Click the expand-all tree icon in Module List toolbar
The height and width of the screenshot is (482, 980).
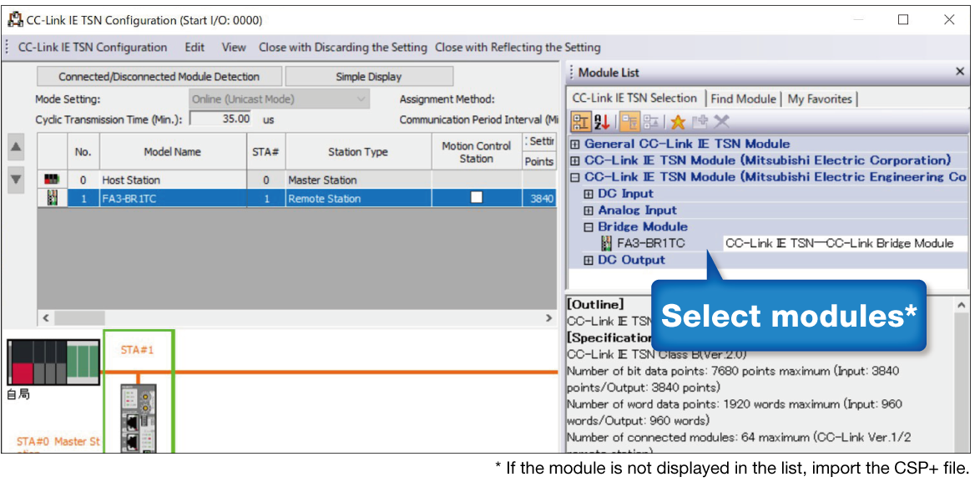click(x=650, y=122)
